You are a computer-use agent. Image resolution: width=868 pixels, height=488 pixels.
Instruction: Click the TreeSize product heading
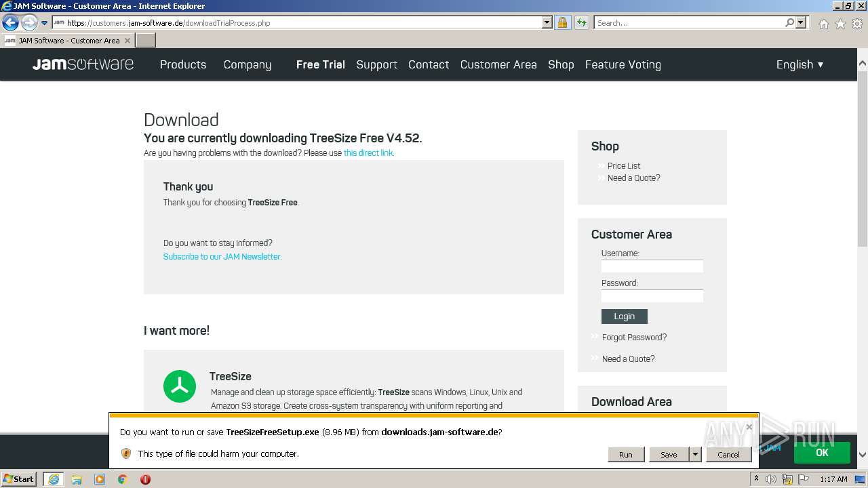tap(231, 376)
